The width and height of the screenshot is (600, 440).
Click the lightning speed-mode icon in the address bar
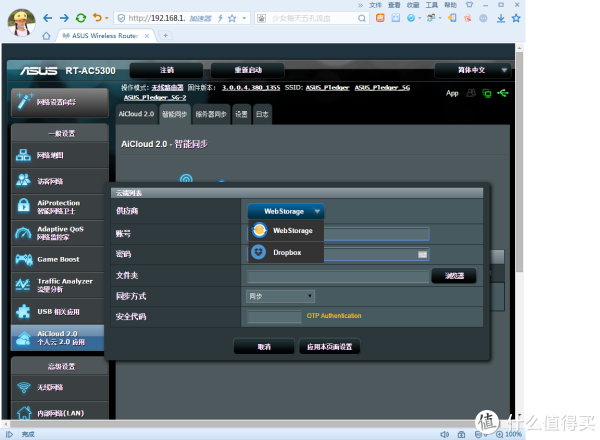[220, 18]
